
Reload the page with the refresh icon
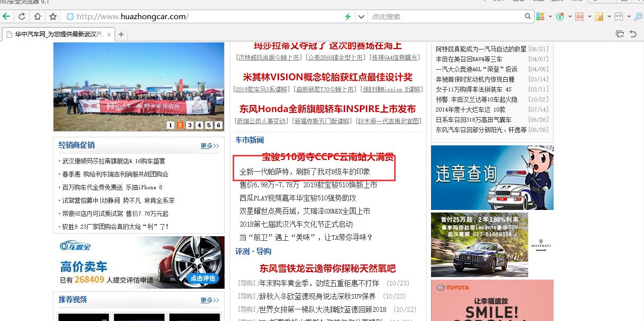tap(22, 17)
